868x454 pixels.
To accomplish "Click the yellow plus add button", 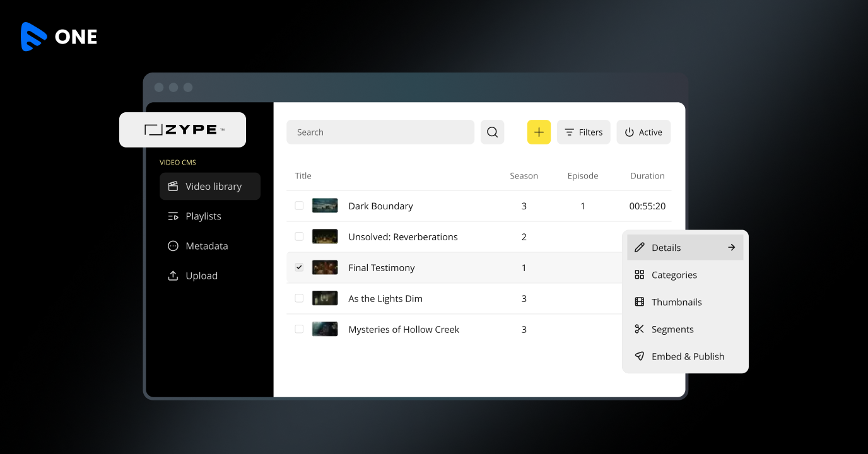I will pyautogui.click(x=539, y=132).
